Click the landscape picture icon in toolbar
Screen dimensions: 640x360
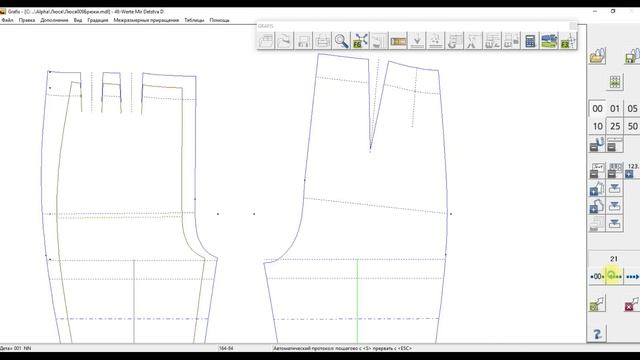point(549,41)
